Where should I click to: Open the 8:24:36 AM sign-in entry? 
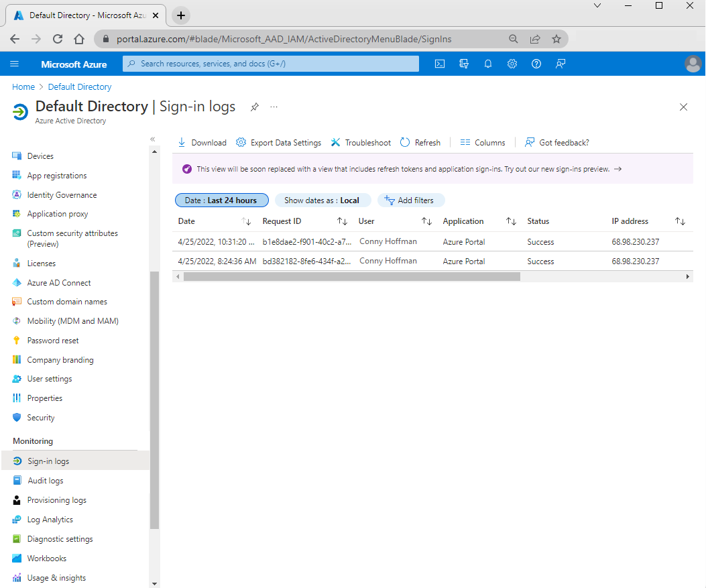[x=432, y=261]
